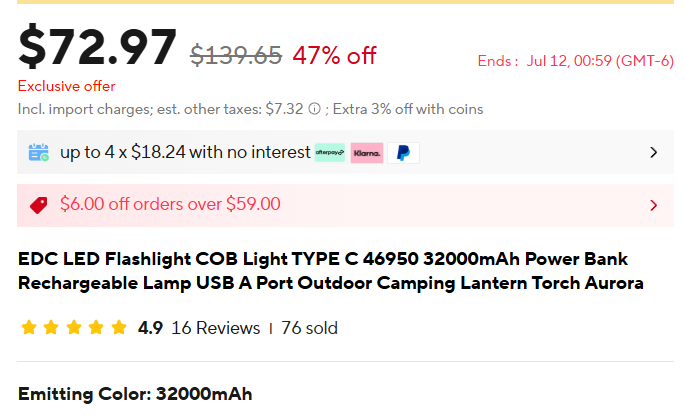
Task: Click the $72.97 sale price
Action: [97, 47]
